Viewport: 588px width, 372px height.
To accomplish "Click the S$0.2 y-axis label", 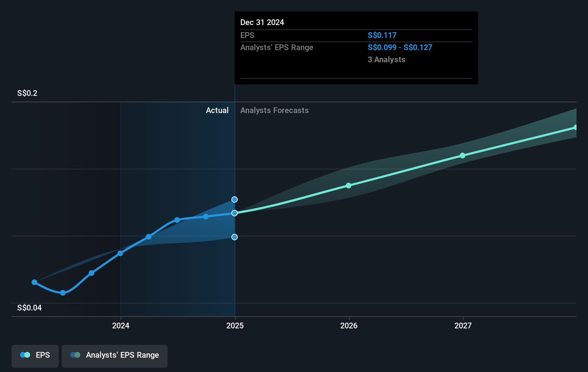I will [27, 93].
